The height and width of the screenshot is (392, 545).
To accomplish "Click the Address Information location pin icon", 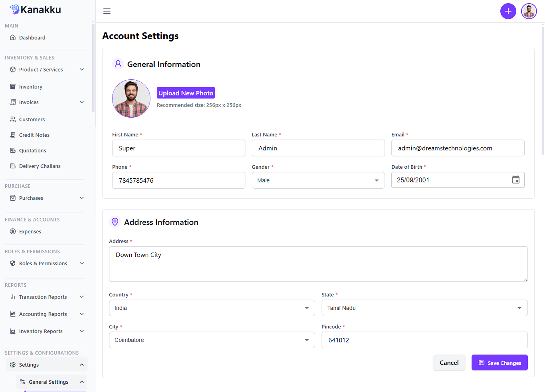I will 115,222.
